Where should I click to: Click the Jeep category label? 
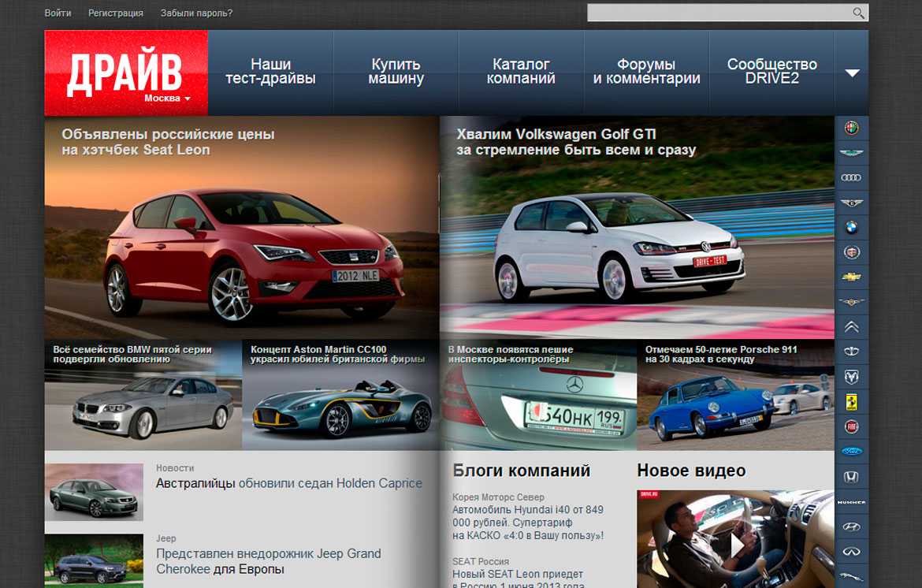point(165,538)
